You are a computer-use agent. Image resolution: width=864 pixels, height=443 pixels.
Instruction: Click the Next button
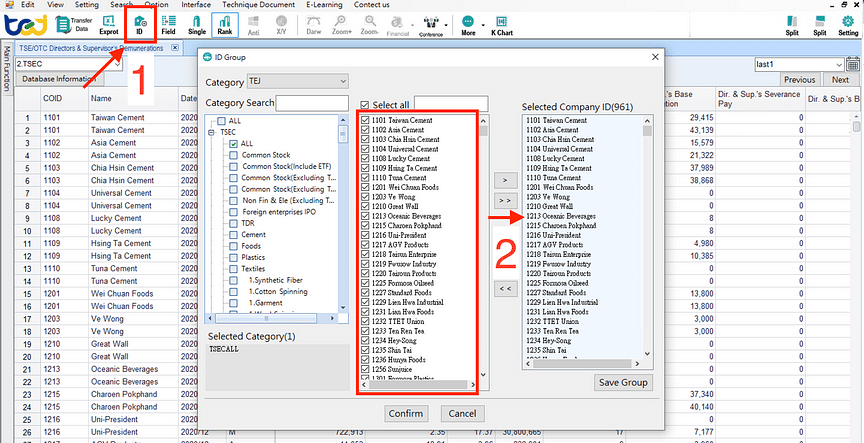point(840,79)
